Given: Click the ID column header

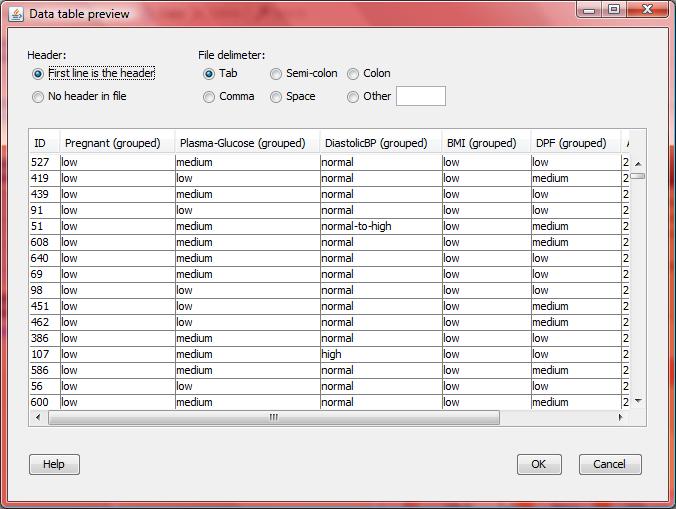Looking at the screenshot, I should pos(45,143).
